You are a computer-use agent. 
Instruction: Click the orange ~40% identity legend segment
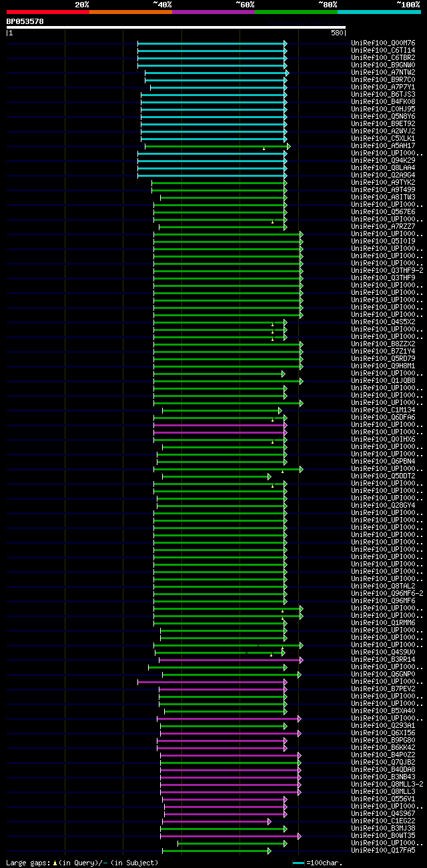point(131,11)
